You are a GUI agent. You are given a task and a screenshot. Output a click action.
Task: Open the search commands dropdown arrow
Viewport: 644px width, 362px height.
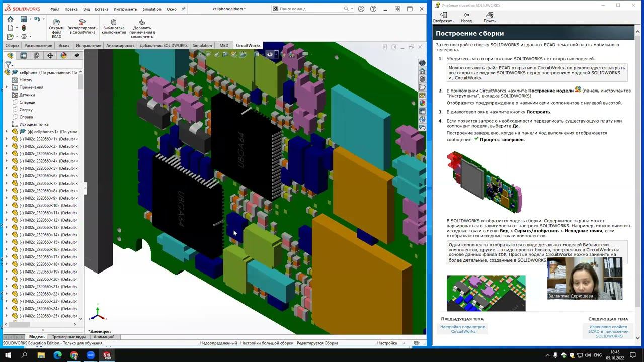coord(352,9)
